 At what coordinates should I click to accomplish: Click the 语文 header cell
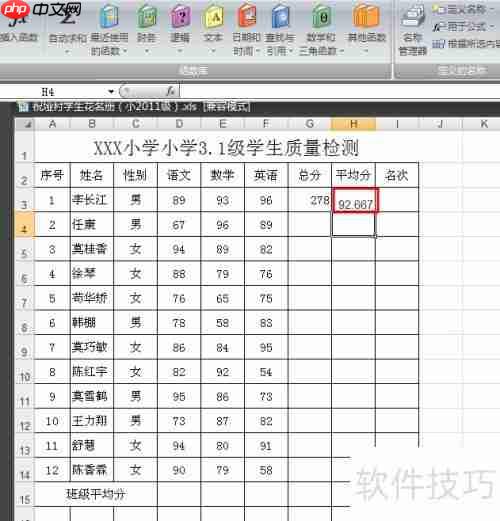[x=179, y=175]
